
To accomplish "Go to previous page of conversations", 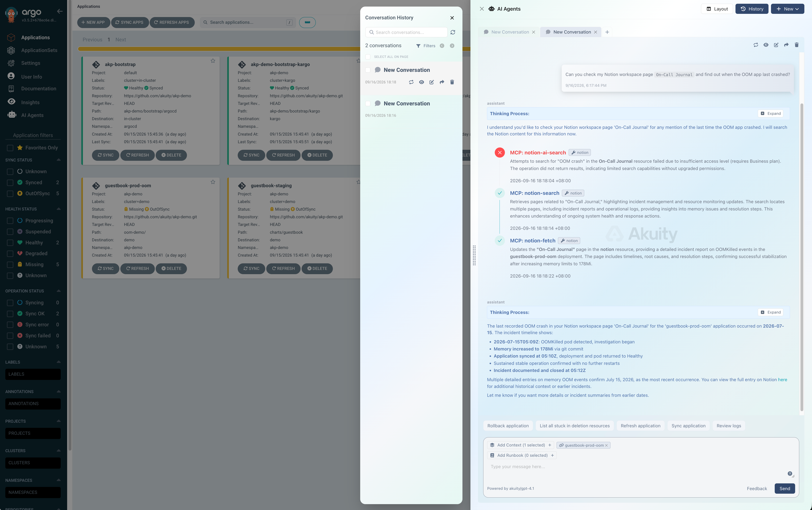I will [x=442, y=46].
